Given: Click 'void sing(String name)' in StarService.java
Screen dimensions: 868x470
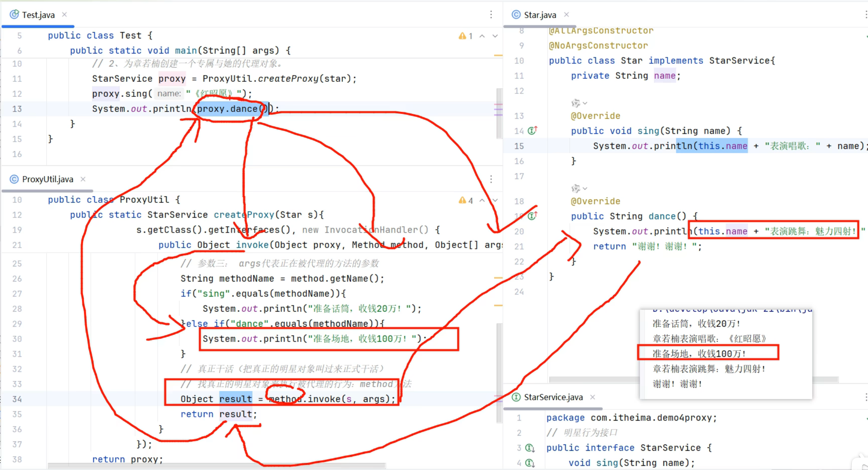Looking at the screenshot, I should pos(631,463).
